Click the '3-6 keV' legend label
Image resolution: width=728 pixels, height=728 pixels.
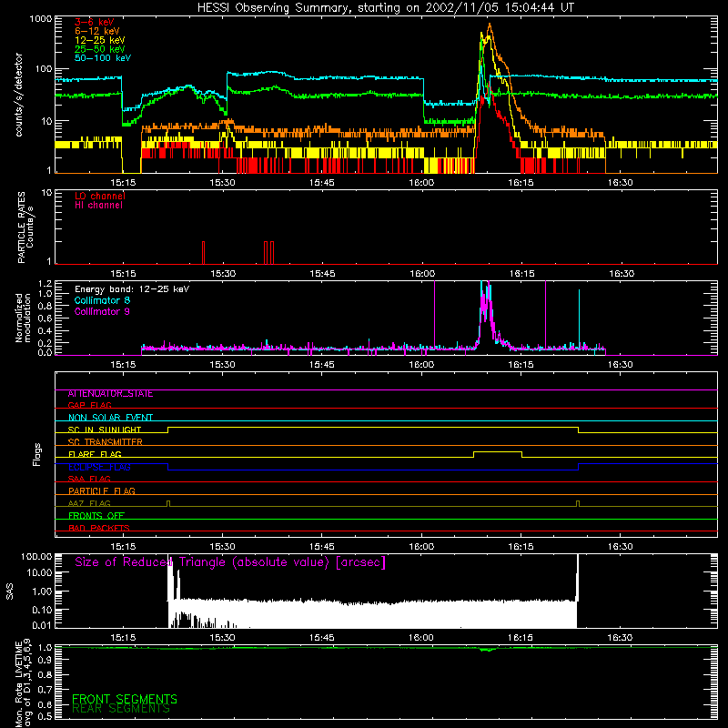95,22
